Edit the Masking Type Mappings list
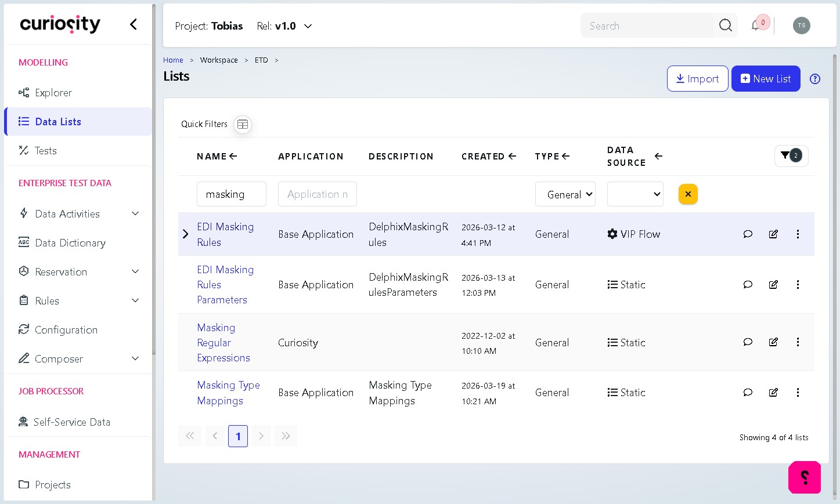Image resolution: width=840 pixels, height=504 pixels. click(773, 392)
